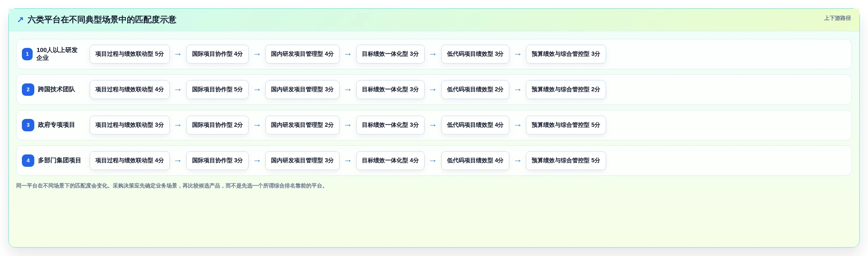Click 目标绩效一体化型 3分 in 跨国技术团队 row
Viewport: 868px width, 256px height.
point(390,90)
